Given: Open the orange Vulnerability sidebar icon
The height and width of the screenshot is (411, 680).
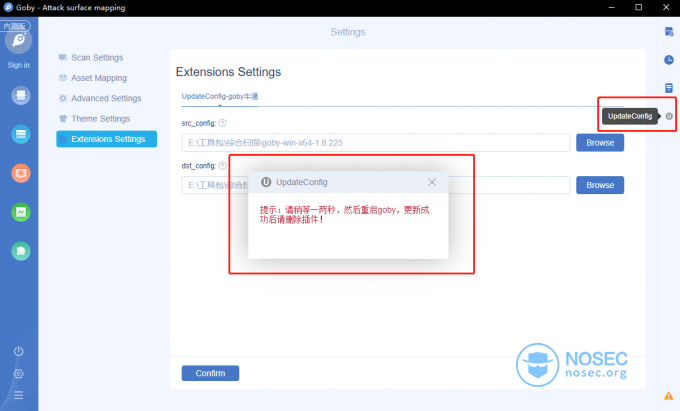Looking at the screenshot, I should (x=21, y=173).
